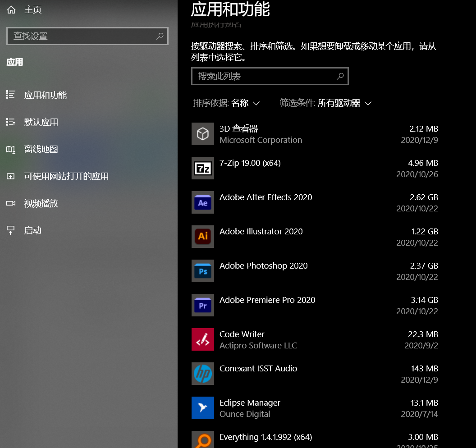Click the Code Writer red icon
The height and width of the screenshot is (448, 476).
[203, 339]
